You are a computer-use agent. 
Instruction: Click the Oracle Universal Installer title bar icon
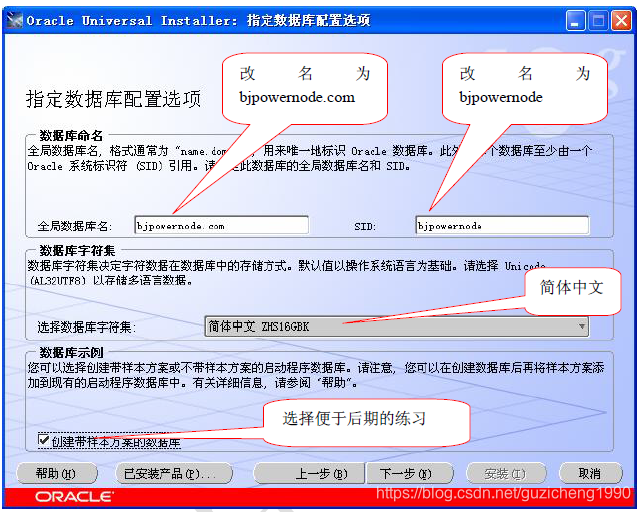click(x=15, y=20)
